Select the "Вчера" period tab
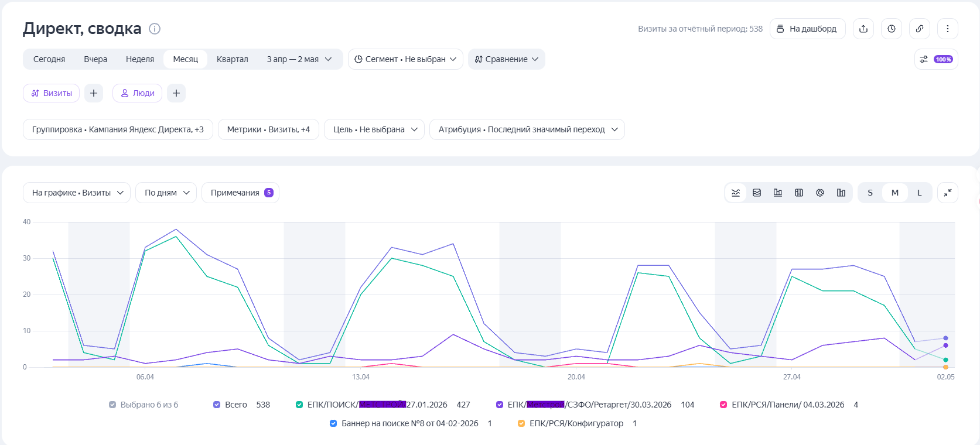Viewport: 980px width, 445px height. point(95,59)
